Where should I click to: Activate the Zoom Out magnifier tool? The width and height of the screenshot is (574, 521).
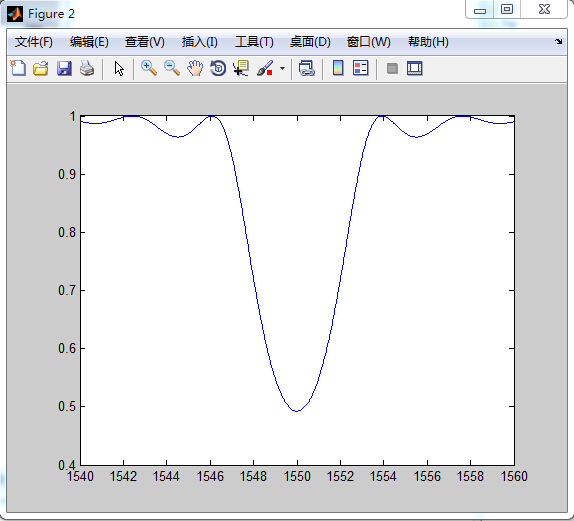(x=172, y=68)
